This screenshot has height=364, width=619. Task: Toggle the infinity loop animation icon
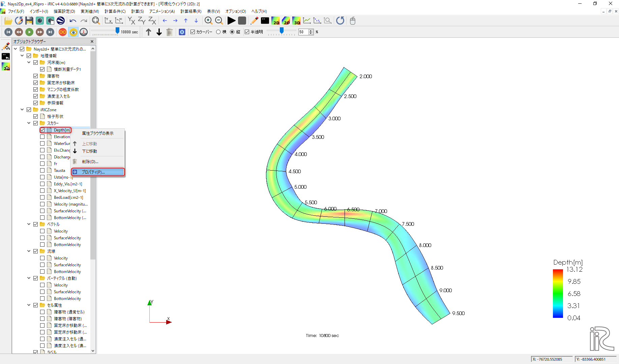[x=63, y=32]
